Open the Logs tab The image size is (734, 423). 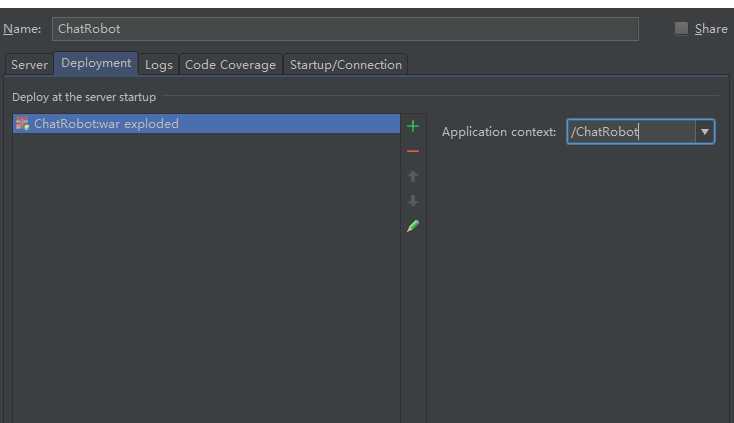coord(159,65)
